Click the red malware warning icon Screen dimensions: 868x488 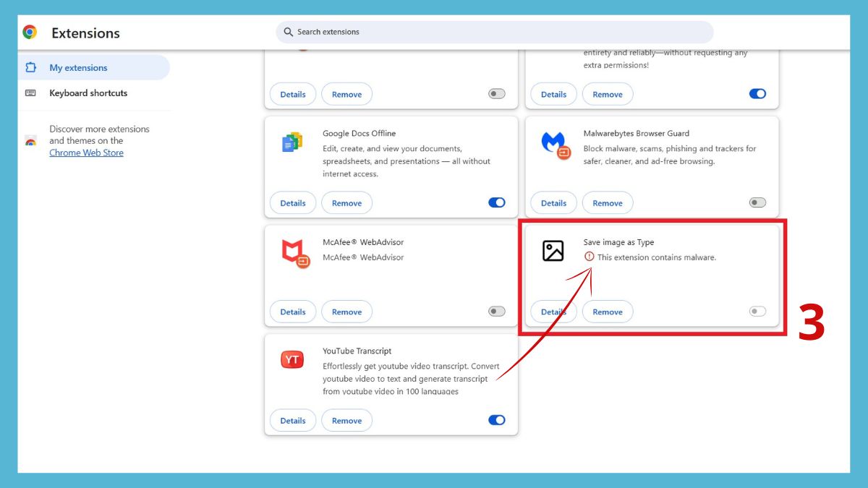[589, 257]
